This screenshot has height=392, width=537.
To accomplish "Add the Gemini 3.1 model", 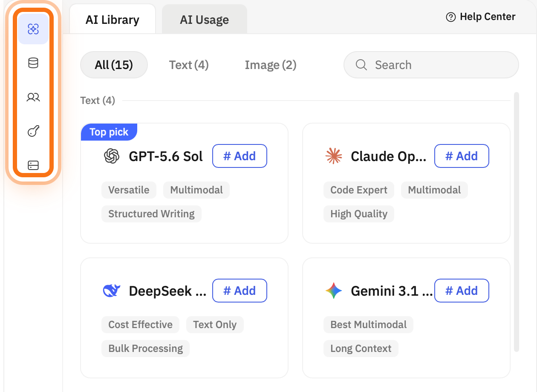I will coord(462,291).
